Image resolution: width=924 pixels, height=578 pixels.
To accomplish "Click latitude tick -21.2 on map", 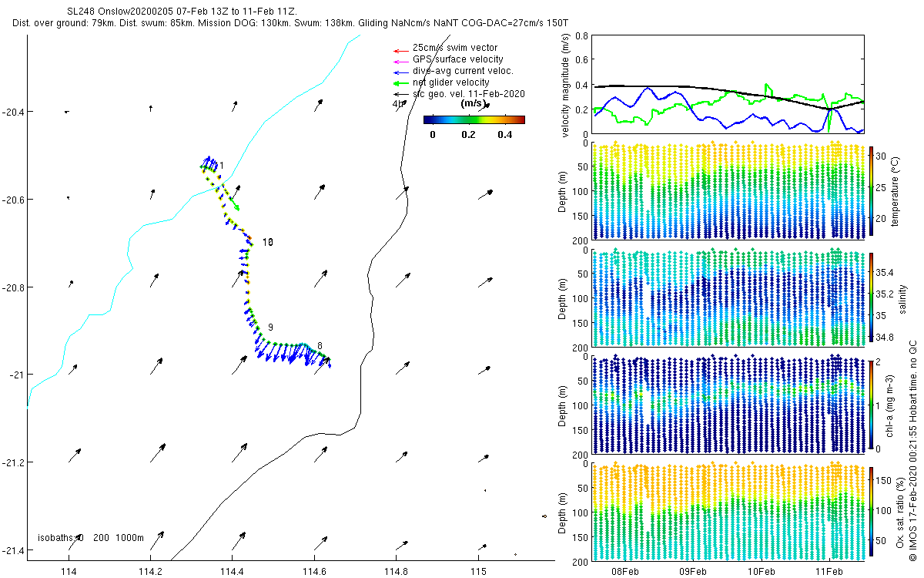I will 13,462.
